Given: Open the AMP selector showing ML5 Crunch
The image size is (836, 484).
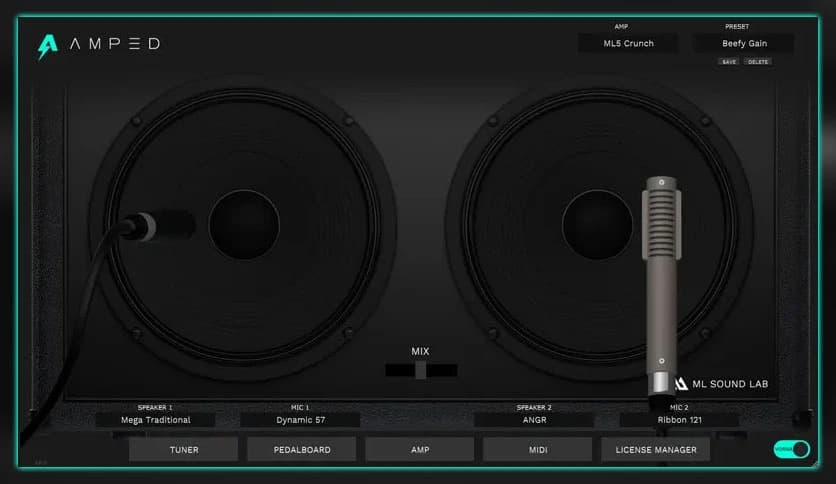Looking at the screenshot, I should (x=629, y=44).
